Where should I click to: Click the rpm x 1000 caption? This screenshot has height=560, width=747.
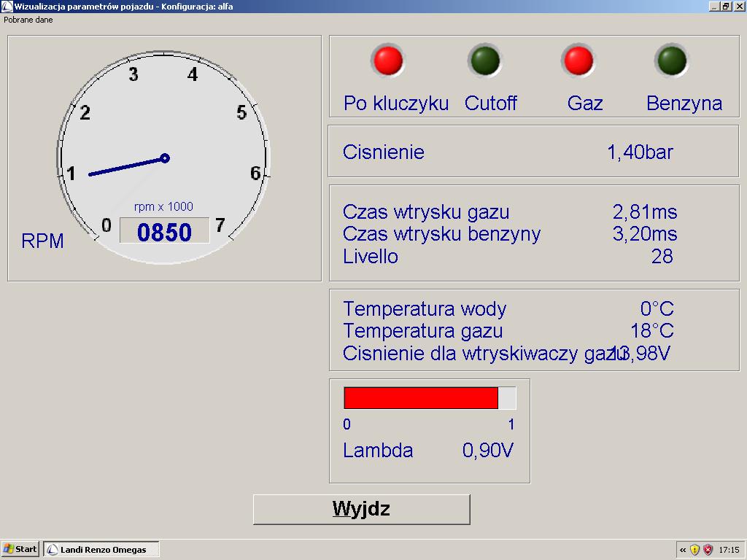163,206
